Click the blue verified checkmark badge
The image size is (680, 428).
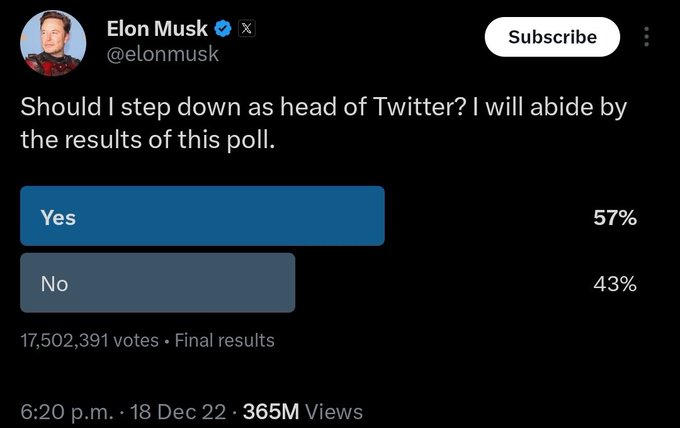tap(223, 29)
